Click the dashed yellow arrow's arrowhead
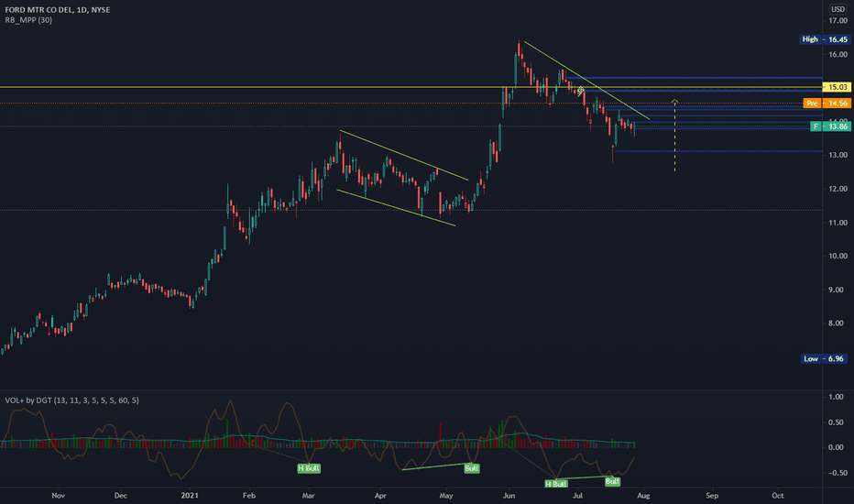The image size is (854, 504). click(x=674, y=102)
